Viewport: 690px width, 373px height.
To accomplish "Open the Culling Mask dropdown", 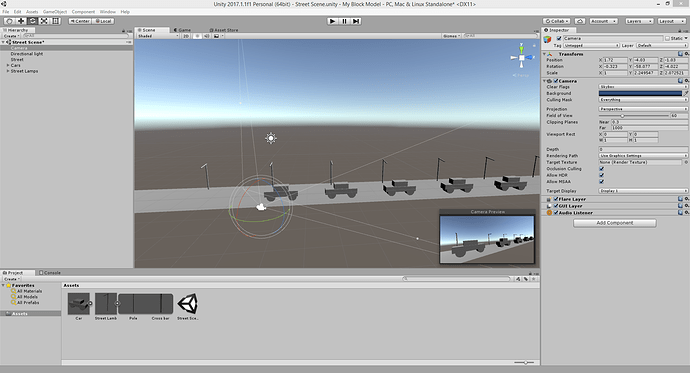I will [x=643, y=100].
